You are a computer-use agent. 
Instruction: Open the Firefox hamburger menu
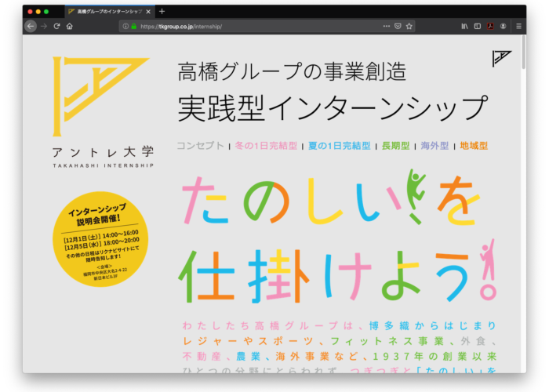[518, 26]
